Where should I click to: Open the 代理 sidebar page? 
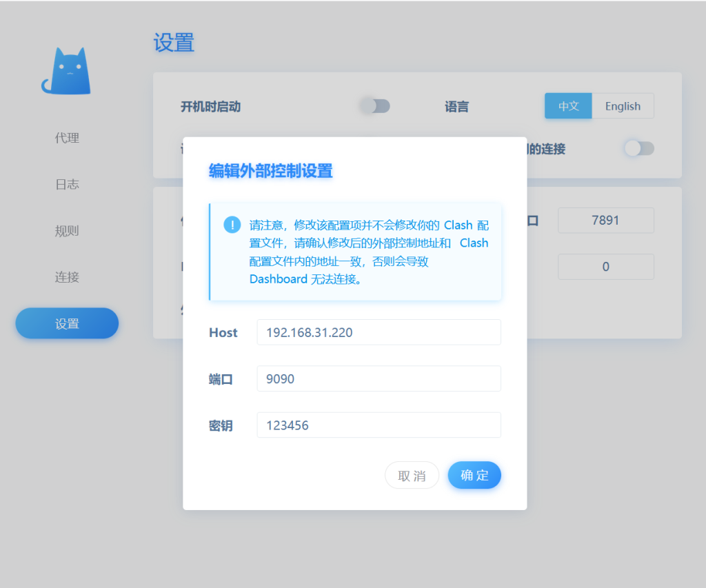pyautogui.click(x=67, y=138)
